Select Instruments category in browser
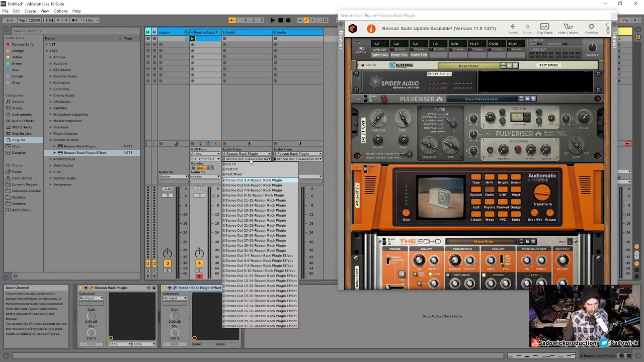 click(x=22, y=114)
